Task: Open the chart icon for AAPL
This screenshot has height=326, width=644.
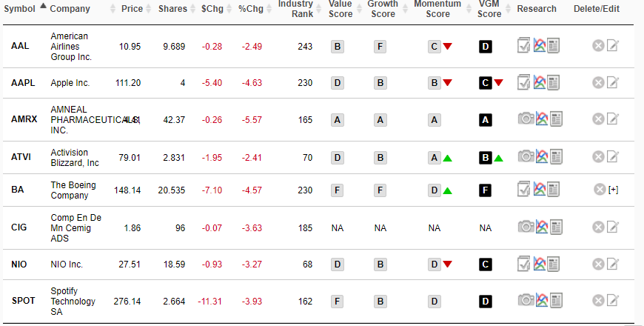Action: click(540, 82)
